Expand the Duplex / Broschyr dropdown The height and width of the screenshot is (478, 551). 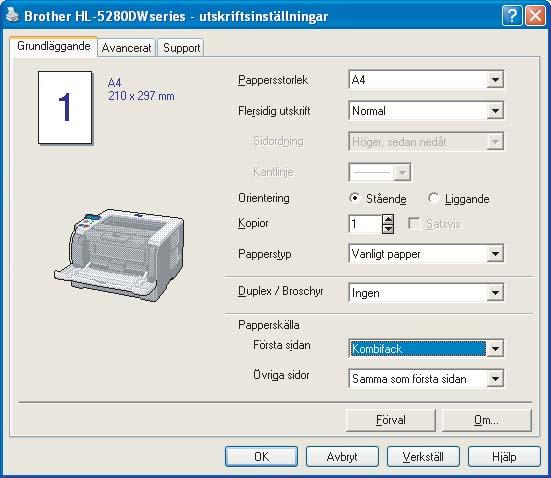tap(426, 292)
